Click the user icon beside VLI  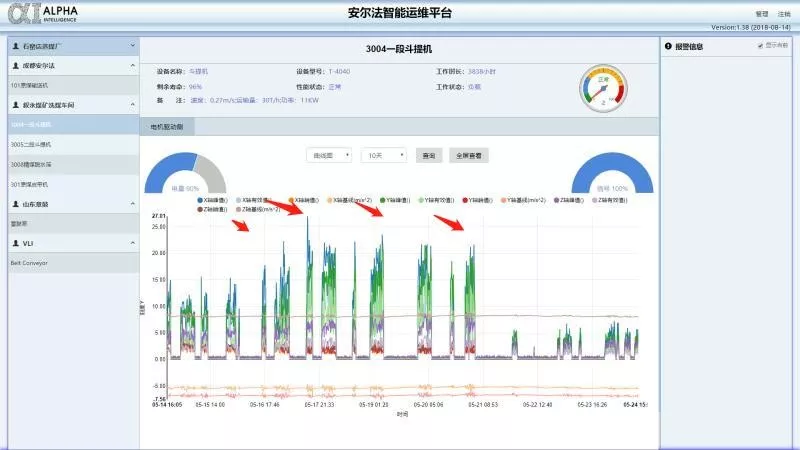click(14, 243)
